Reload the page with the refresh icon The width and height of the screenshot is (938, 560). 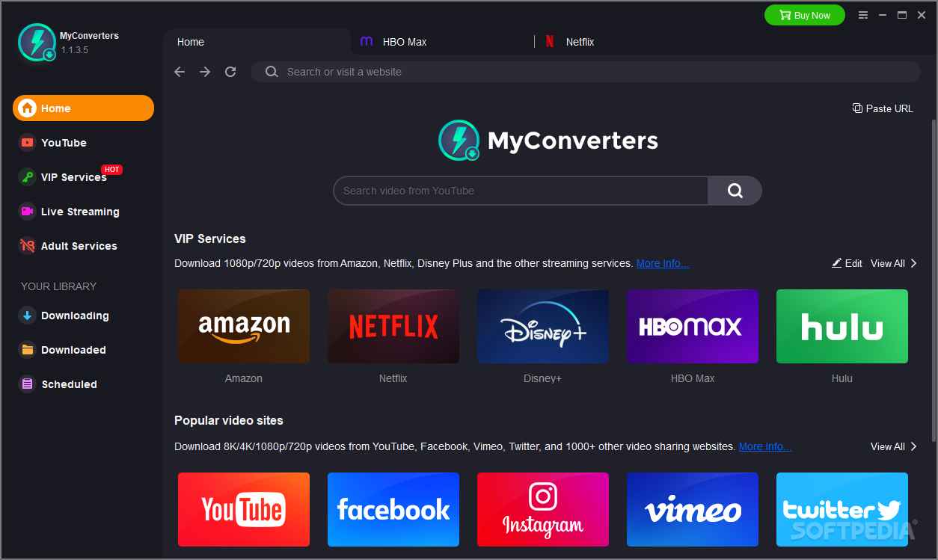[x=230, y=72]
